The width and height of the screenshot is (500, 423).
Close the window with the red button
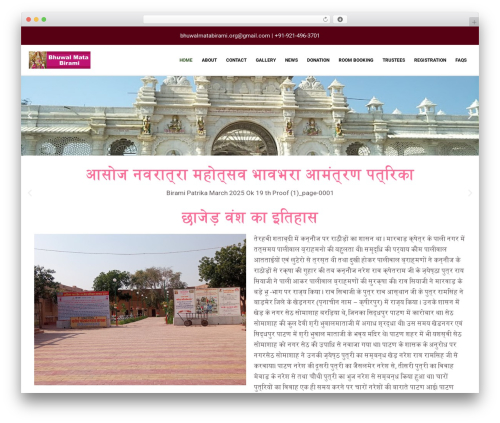[x=29, y=19]
